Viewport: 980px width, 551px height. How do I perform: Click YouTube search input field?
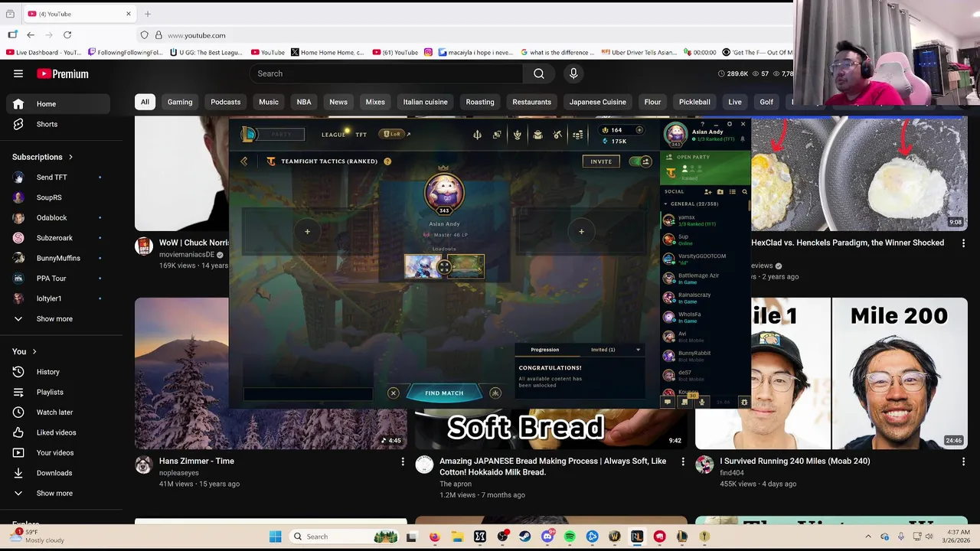386,73
